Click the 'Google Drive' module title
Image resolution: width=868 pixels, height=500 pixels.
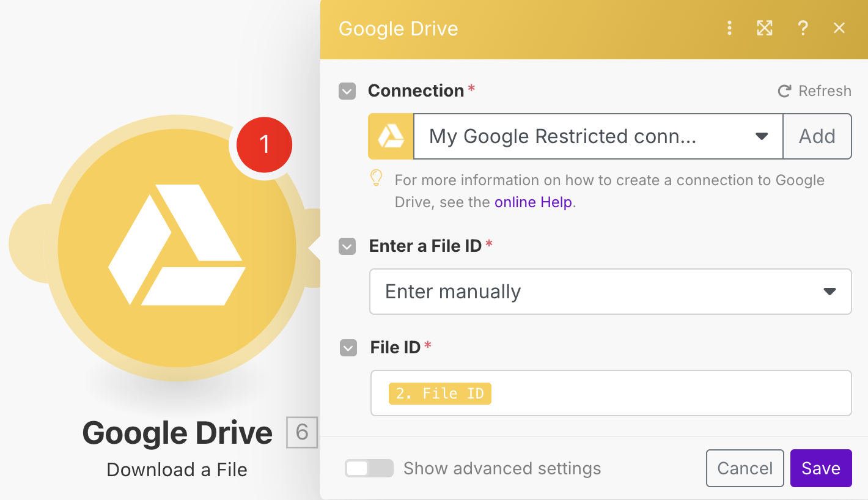(x=177, y=433)
